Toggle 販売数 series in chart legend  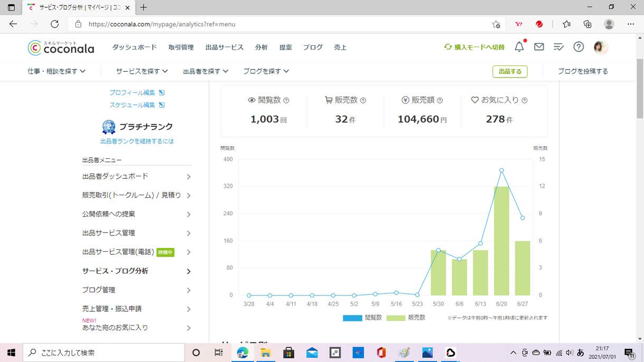click(x=406, y=318)
